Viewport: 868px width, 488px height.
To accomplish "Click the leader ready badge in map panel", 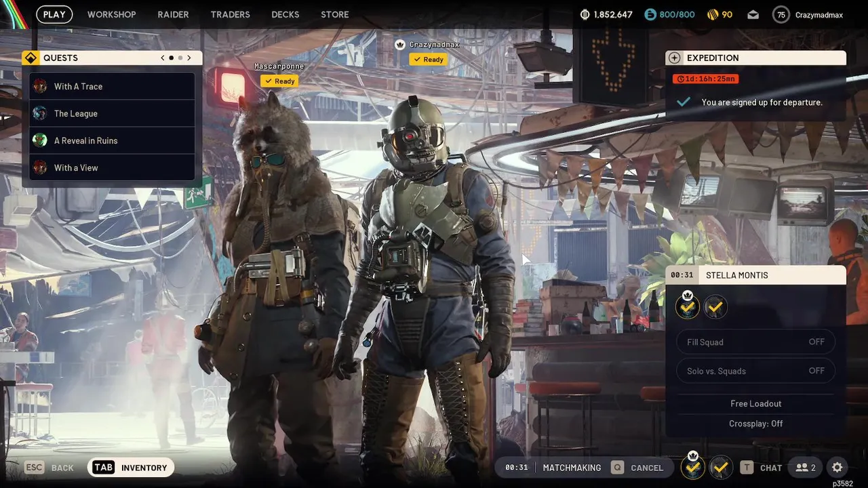I will pos(688,307).
